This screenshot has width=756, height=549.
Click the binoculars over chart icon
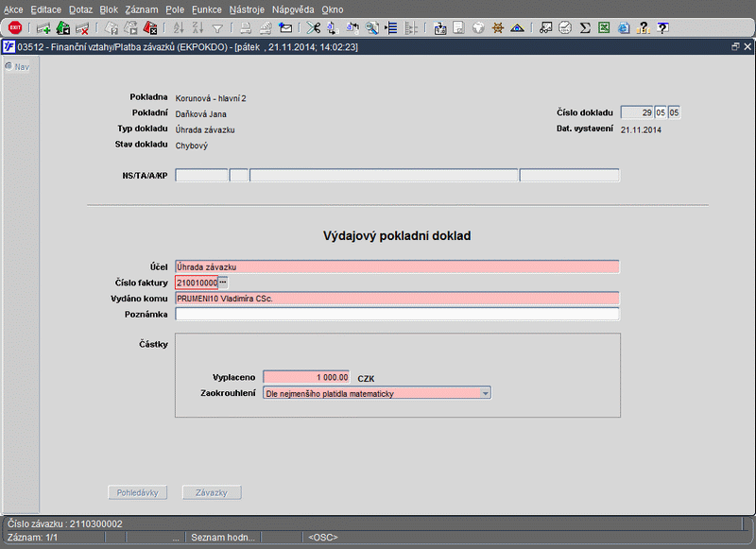point(545,28)
